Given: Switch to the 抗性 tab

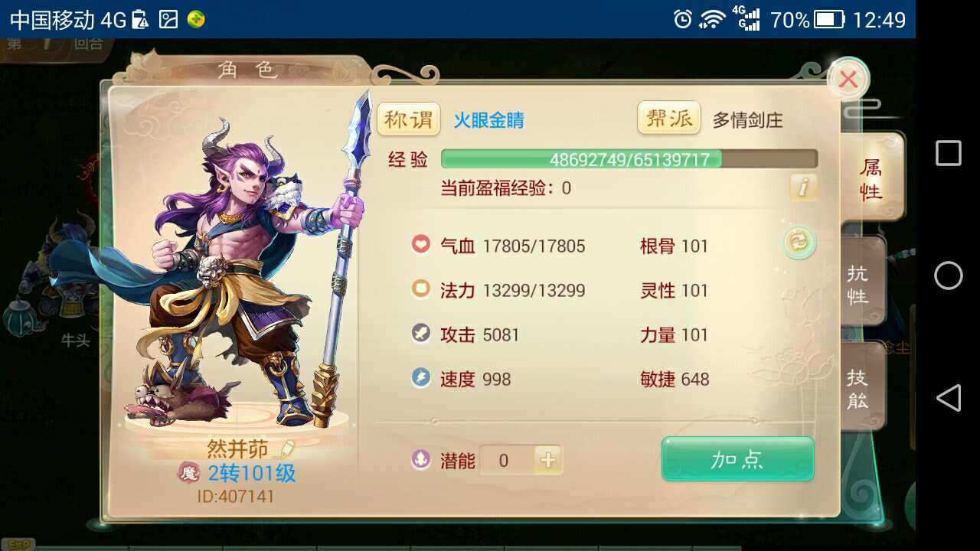Looking at the screenshot, I should tap(861, 283).
